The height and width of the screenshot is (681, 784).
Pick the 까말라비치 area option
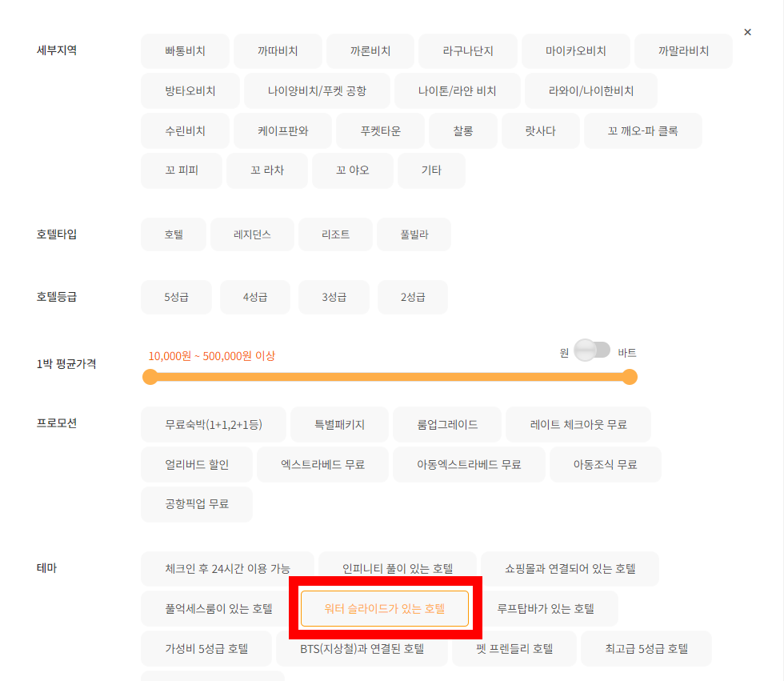click(683, 51)
